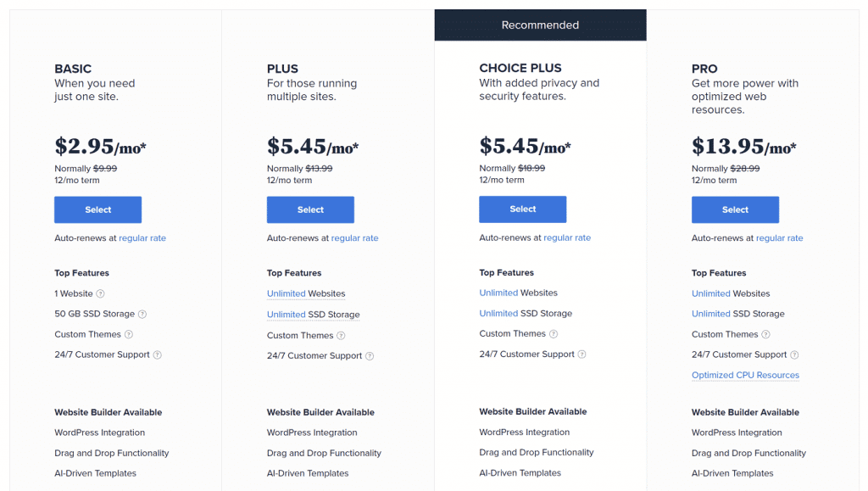Click Select under the BASIC plan
Screen dimensions: 868x491
[x=97, y=209]
